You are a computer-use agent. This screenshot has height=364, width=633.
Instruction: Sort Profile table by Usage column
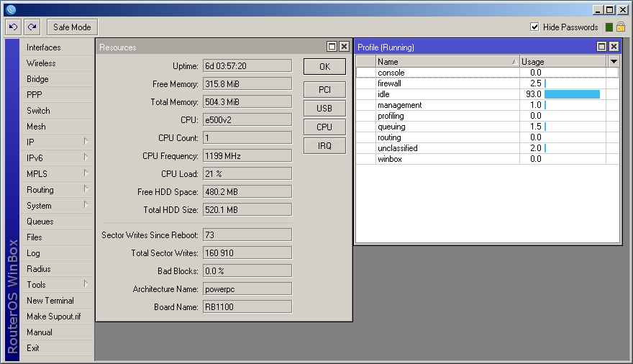coord(563,62)
